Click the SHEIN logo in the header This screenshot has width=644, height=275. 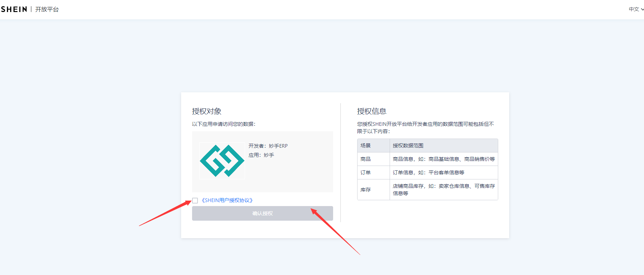14,9
